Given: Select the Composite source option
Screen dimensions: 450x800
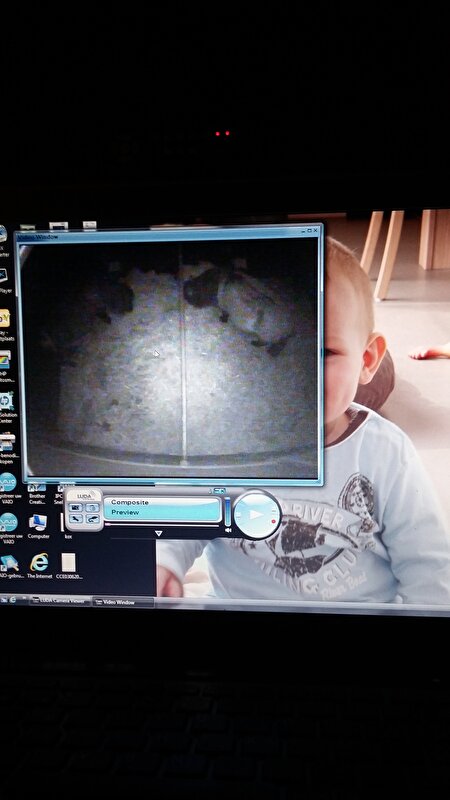Looking at the screenshot, I should click(x=130, y=502).
